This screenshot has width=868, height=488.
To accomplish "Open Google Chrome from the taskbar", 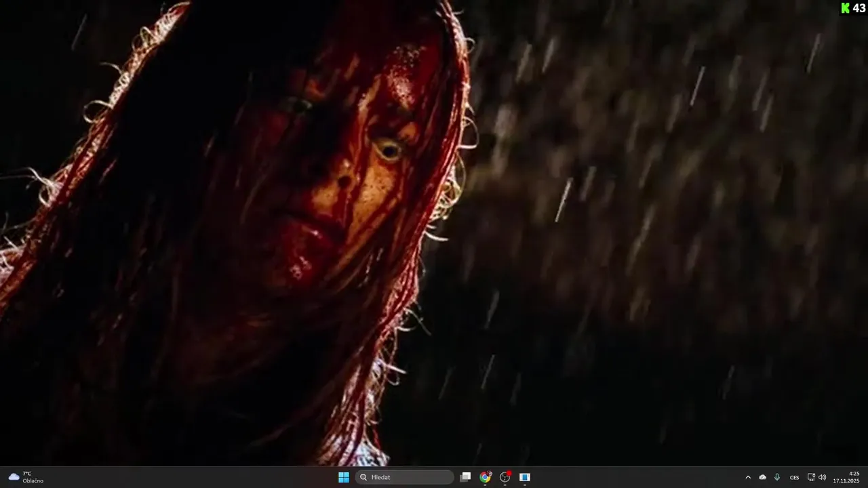I will (x=485, y=477).
